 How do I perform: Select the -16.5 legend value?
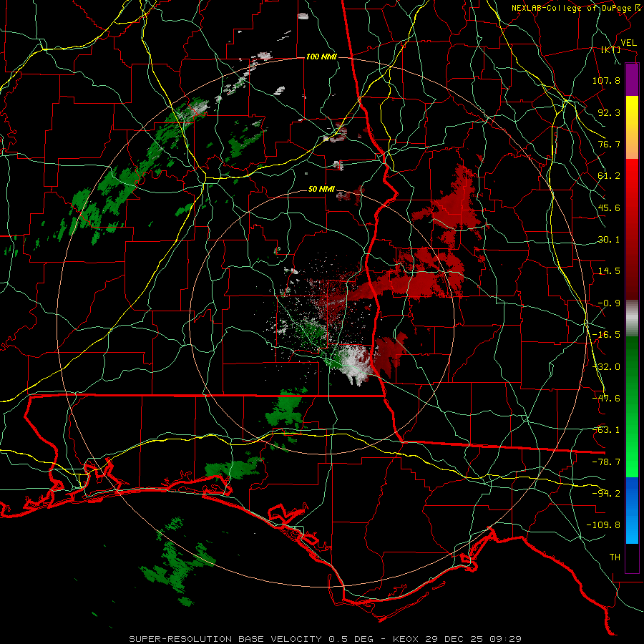(x=606, y=335)
